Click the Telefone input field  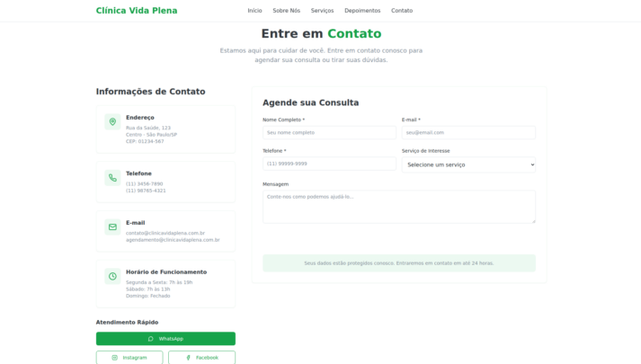coord(329,164)
